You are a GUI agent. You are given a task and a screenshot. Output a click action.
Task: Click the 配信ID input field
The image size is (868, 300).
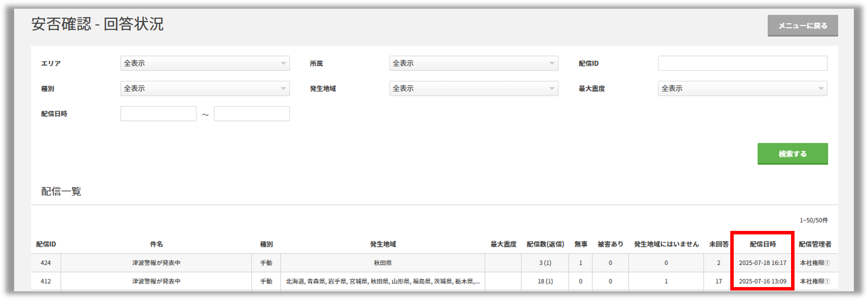click(742, 63)
